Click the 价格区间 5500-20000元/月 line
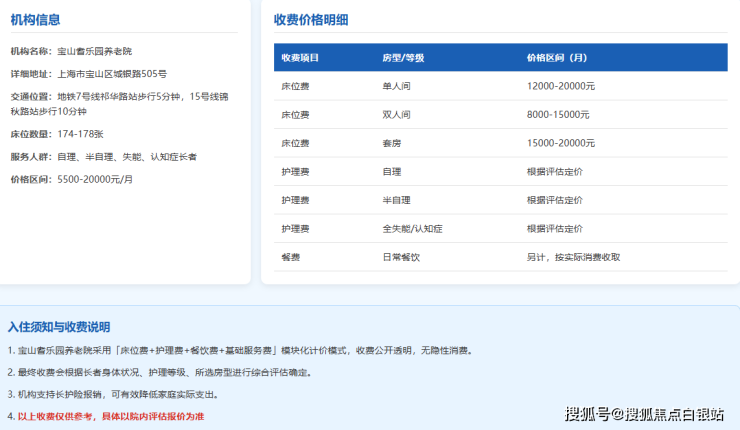740x430 pixels. pyautogui.click(x=72, y=179)
